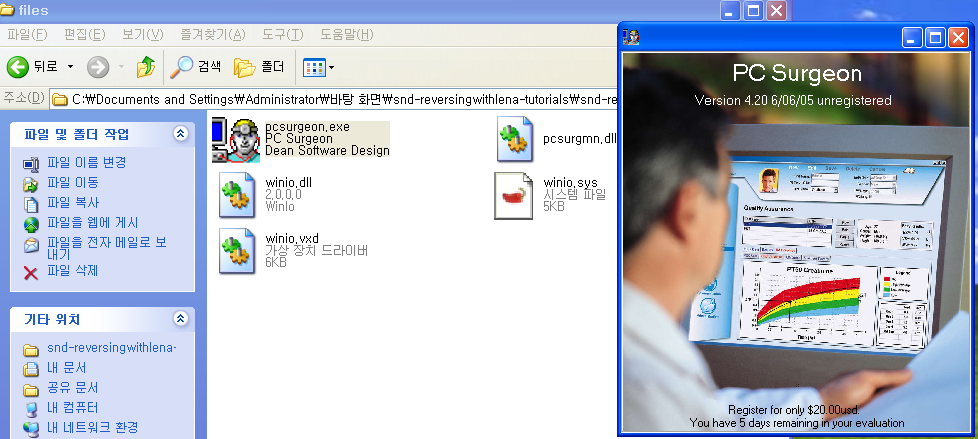Screen dimensions: 978x439
Task: Select the winio.dll file icon
Action: 236,195
